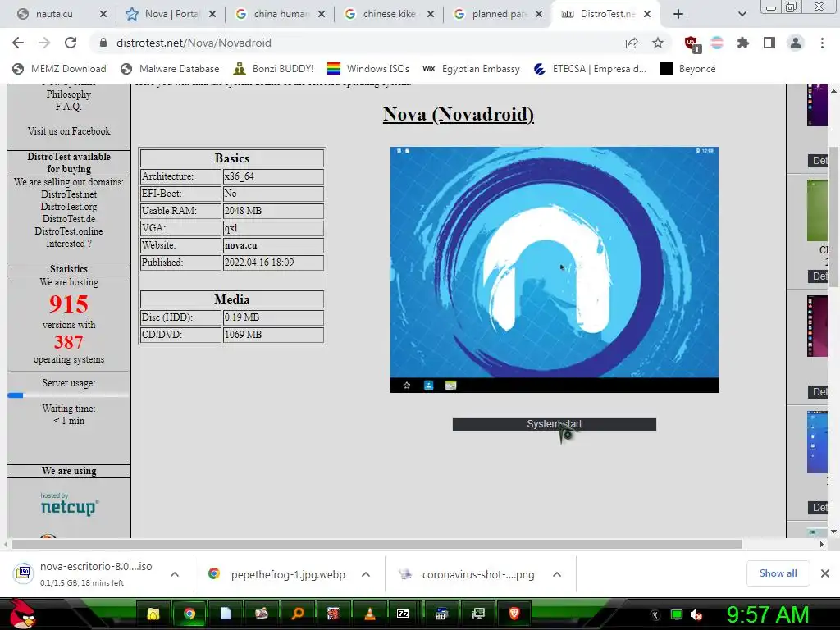840x630 pixels.
Task: Open the Egyptian Embassy bookmark
Action: tap(471, 69)
